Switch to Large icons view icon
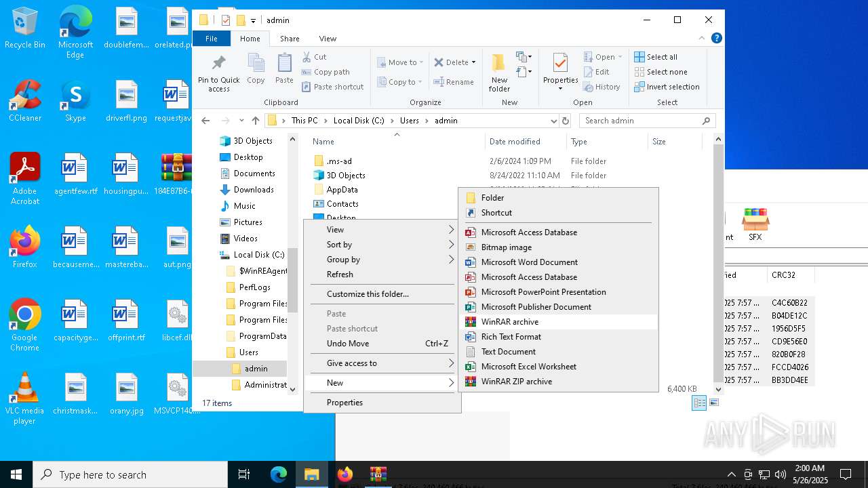This screenshot has height=488, width=868. click(713, 403)
